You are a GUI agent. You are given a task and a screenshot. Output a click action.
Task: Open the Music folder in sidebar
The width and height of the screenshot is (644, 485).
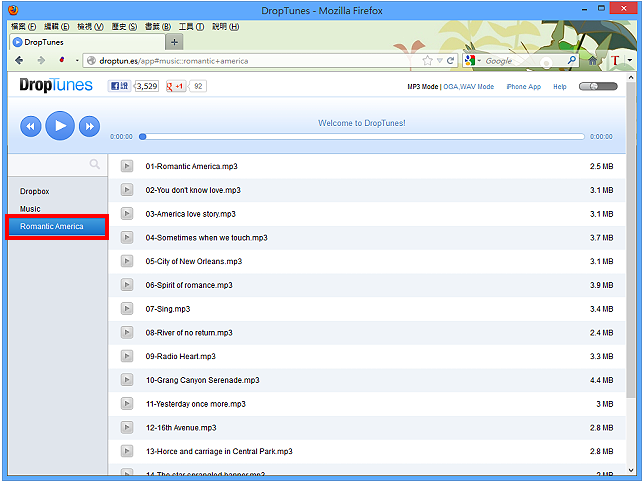(x=30, y=209)
